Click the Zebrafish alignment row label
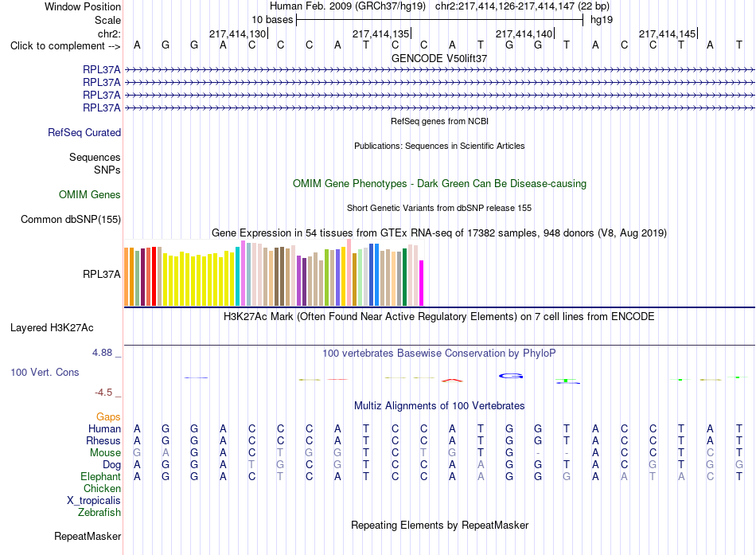This screenshot has width=756, height=555. pos(99,513)
